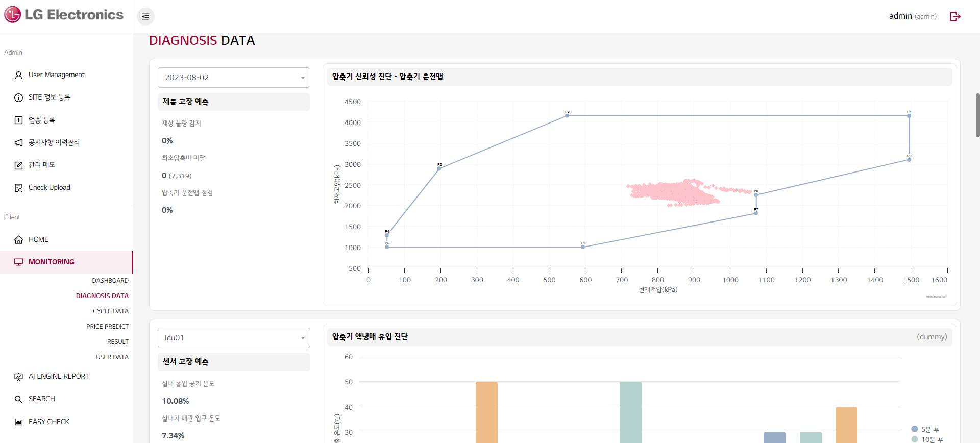Click the admin username text
The height and width of the screenshot is (443, 980).
tap(900, 16)
